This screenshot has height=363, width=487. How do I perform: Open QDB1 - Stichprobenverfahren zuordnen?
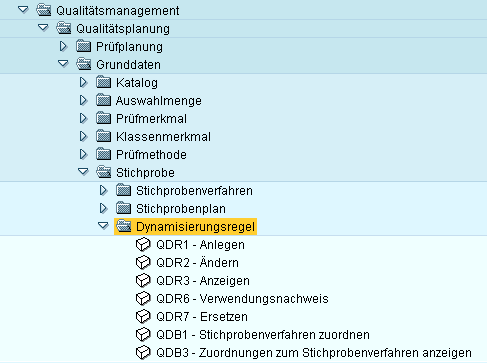(263, 335)
